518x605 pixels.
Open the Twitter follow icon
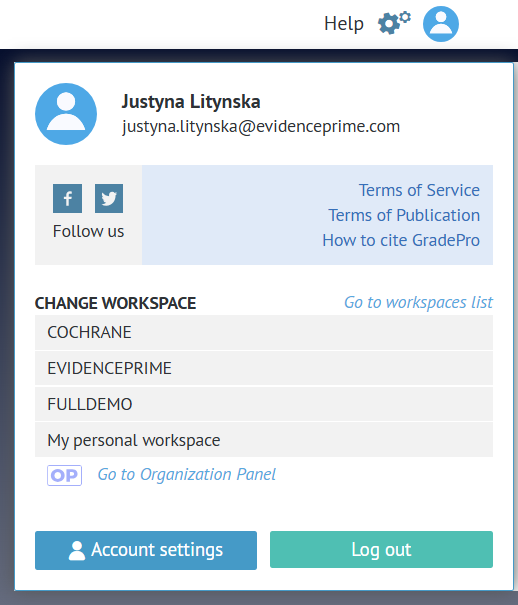pos(109,198)
